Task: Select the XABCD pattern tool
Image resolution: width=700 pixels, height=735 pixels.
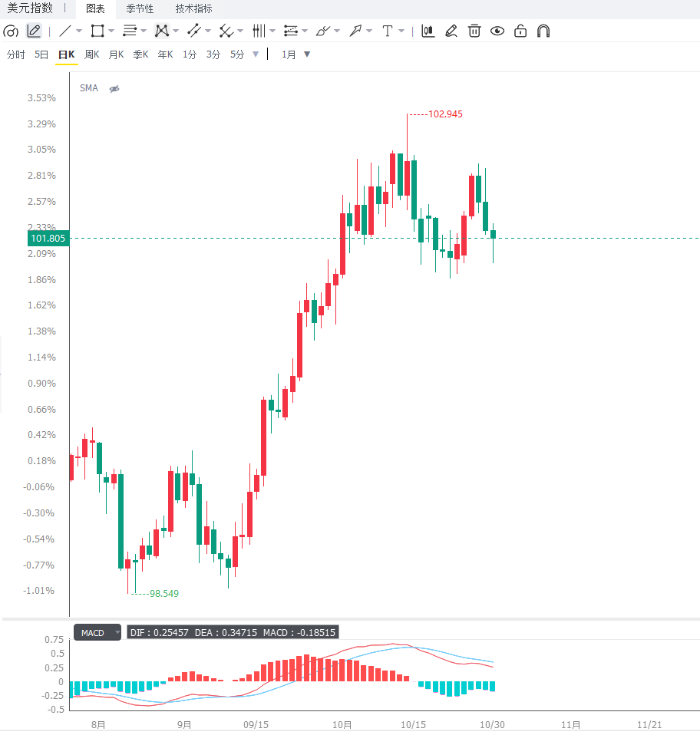Action: click(x=162, y=31)
